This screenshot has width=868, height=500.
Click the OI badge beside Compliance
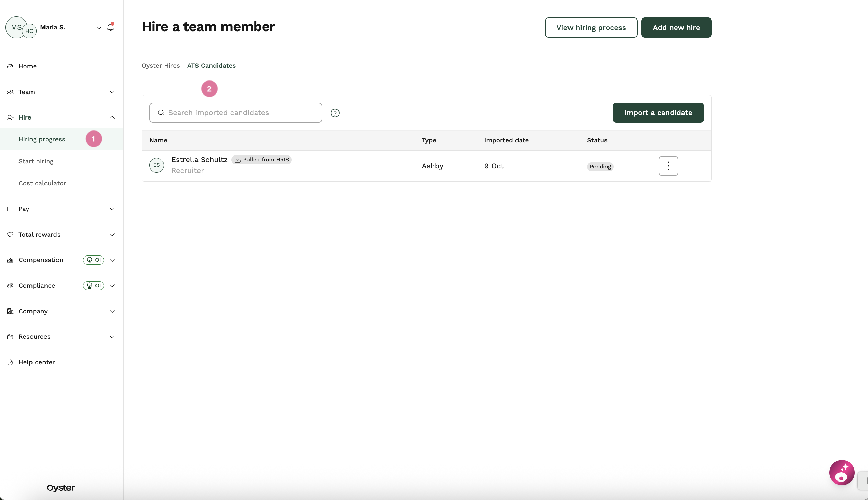point(93,286)
